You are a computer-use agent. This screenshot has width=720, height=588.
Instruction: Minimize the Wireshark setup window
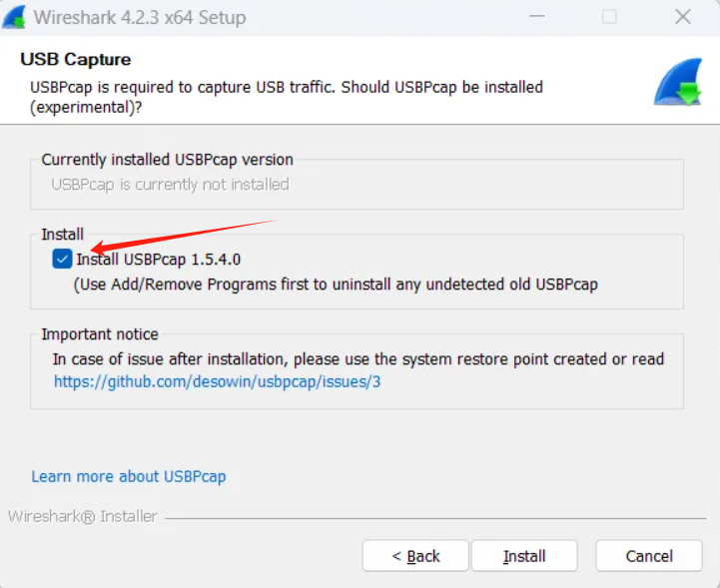[537, 17]
